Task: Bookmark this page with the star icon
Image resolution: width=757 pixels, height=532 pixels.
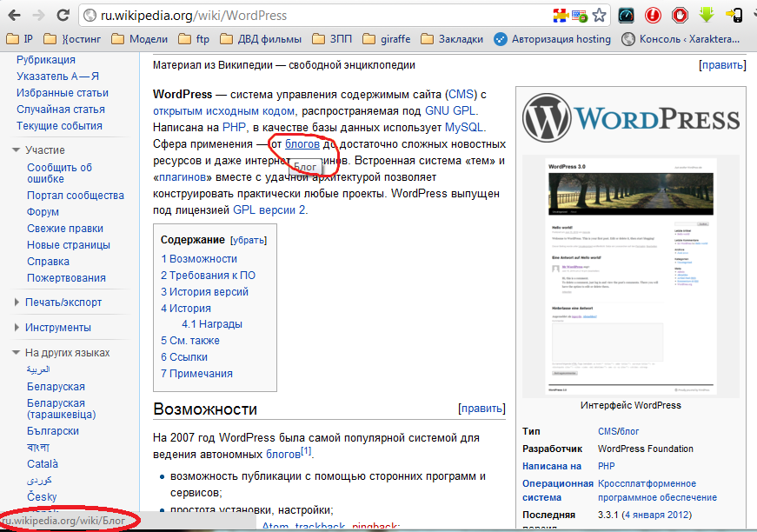Action: (599, 16)
